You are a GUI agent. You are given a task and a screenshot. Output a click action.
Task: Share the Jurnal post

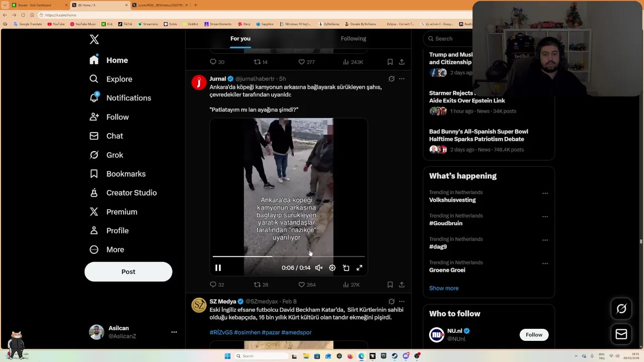(x=401, y=285)
